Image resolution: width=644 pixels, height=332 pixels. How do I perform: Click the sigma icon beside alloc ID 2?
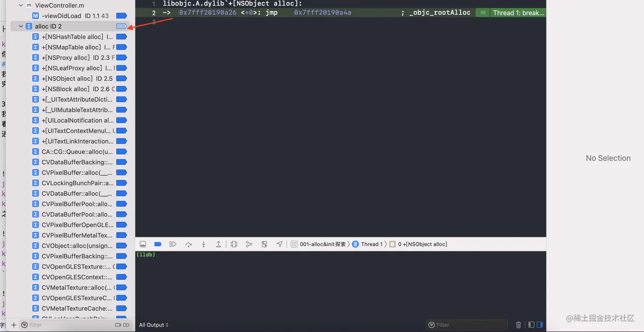coord(29,26)
